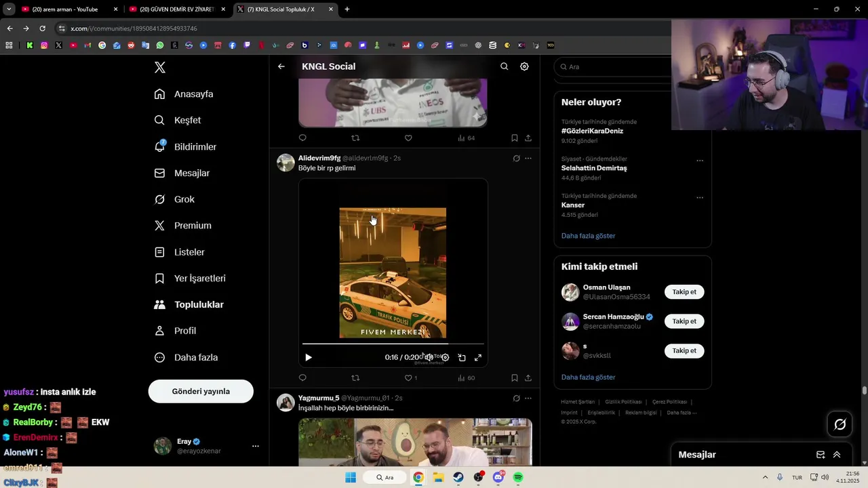The height and width of the screenshot is (488, 868).
Task: Follow Osman Ulaşan with Takip et
Action: point(684,292)
